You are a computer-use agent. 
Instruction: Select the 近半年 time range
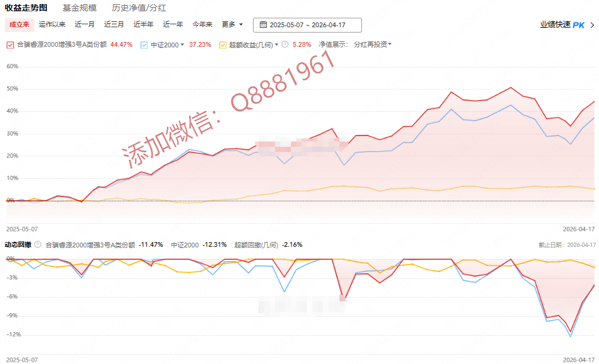click(x=143, y=24)
